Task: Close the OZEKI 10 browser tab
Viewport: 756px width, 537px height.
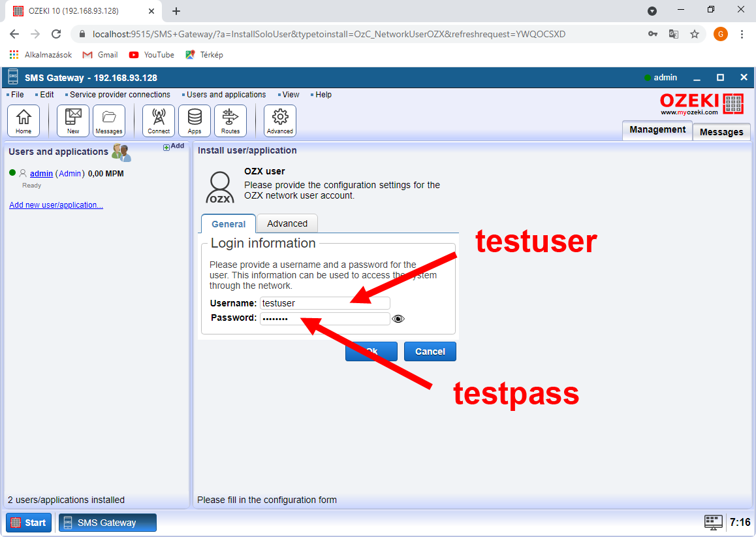Action: click(x=151, y=10)
